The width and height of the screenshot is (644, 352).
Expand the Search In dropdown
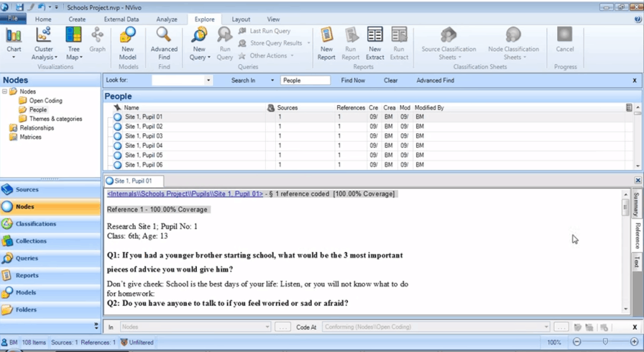[272, 81]
